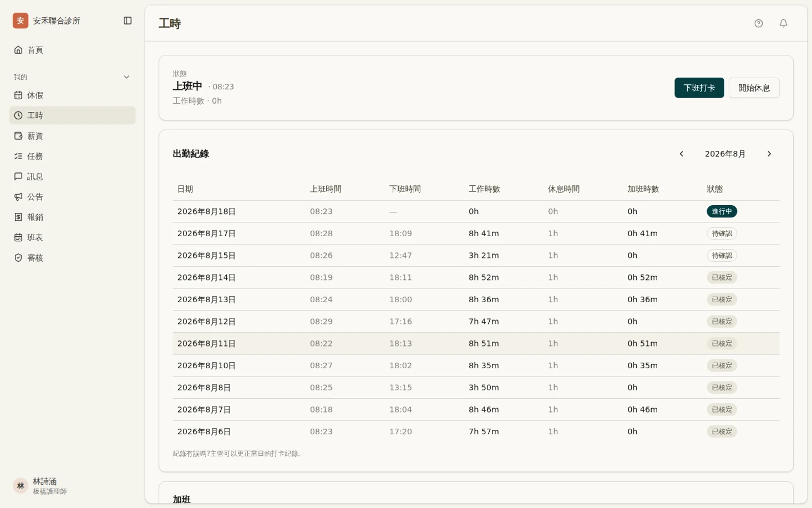Viewport: 812px width, 508px height.
Task: Open 報銷 receipt icon
Action: pos(18,217)
